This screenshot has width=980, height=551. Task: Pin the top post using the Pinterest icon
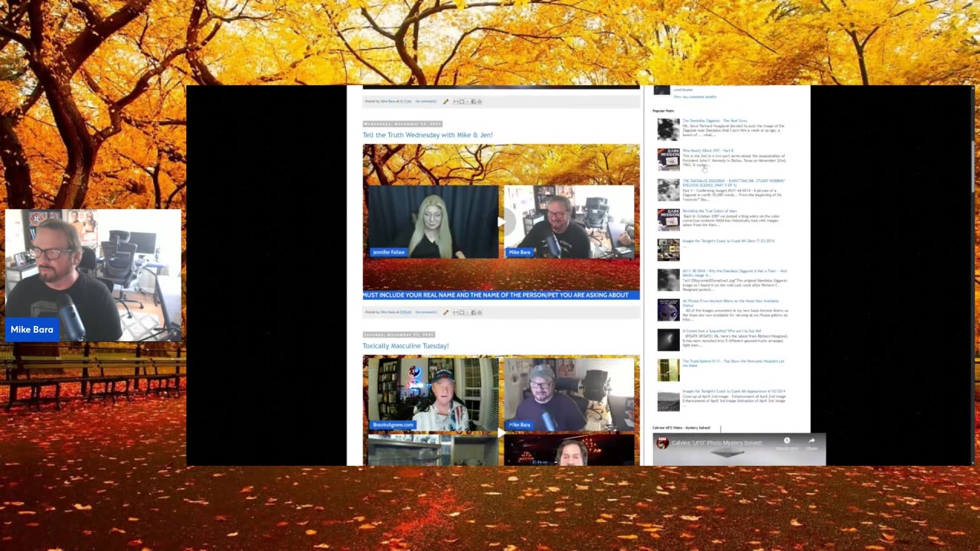(x=479, y=101)
